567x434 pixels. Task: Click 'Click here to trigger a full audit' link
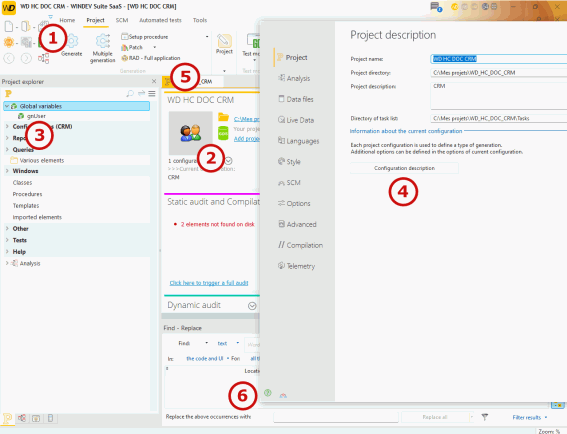click(209, 283)
